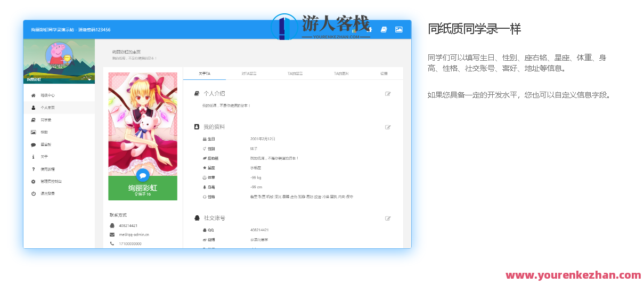
Task: Click the book icon in top blue bar
Action: (x=384, y=30)
